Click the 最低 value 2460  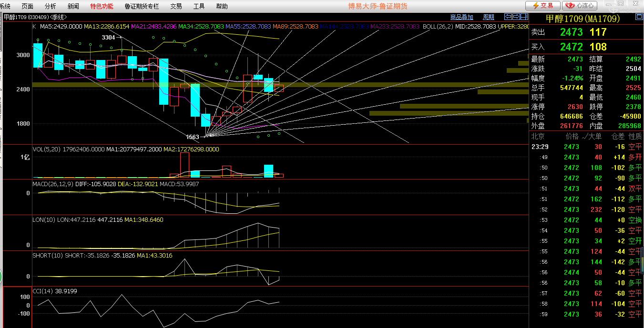[633, 97]
